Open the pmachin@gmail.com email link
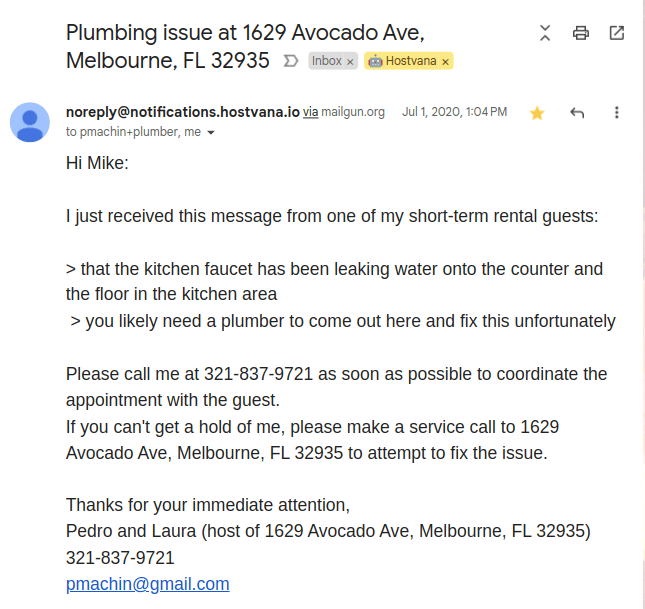 click(x=148, y=584)
